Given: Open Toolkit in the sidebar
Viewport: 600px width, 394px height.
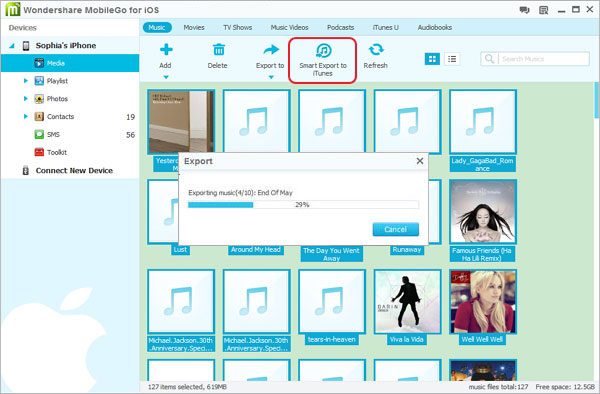Looking at the screenshot, I should (x=57, y=152).
